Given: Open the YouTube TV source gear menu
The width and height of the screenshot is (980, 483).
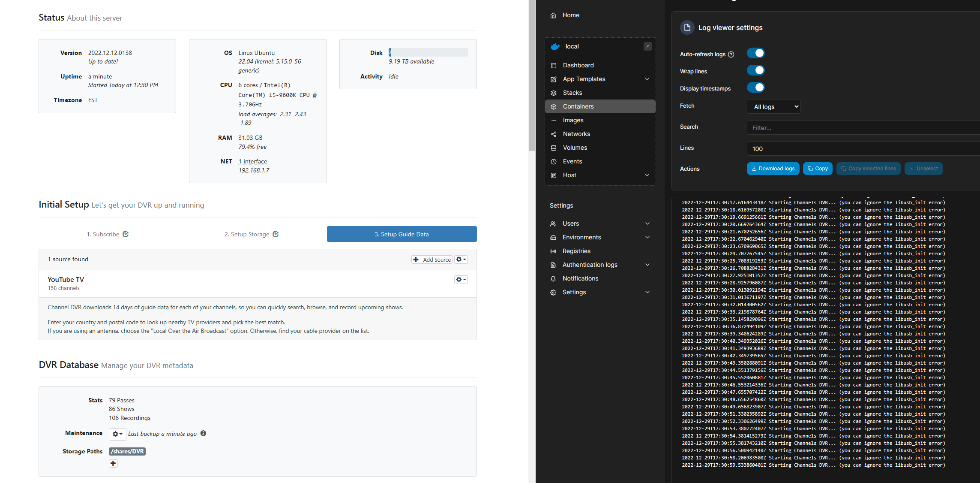Looking at the screenshot, I should [461, 280].
